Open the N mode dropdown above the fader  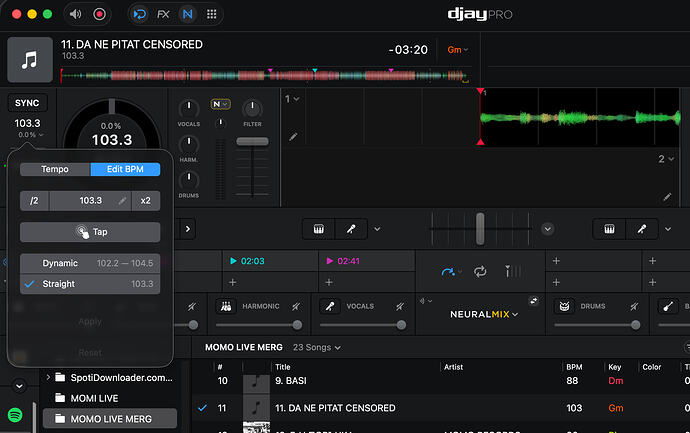(220, 104)
